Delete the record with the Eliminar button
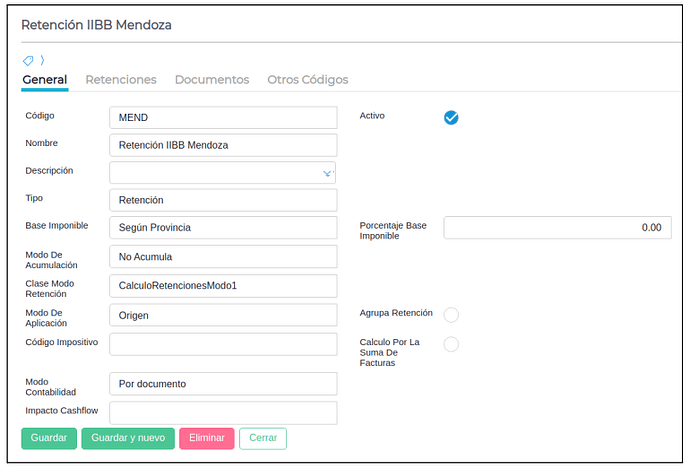This screenshot has height=469, width=690. pyautogui.click(x=208, y=438)
